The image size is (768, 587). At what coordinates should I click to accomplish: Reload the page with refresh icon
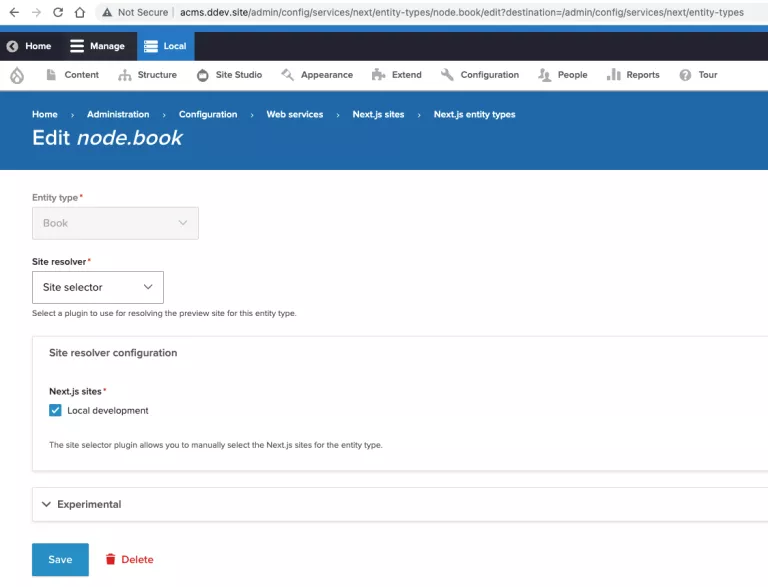tap(58, 12)
